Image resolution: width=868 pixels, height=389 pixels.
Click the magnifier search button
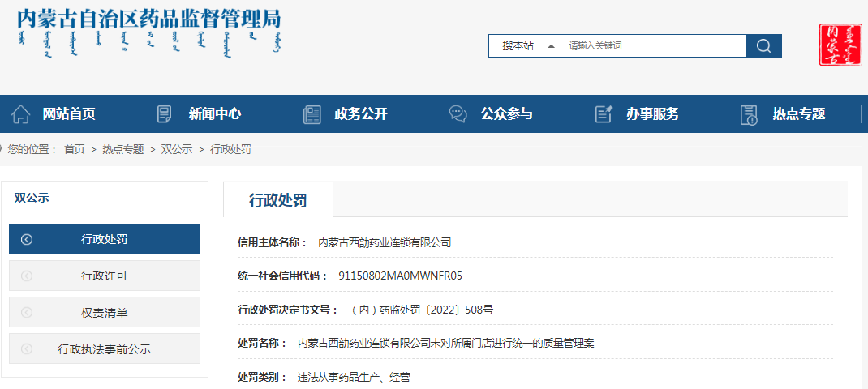pos(763,46)
